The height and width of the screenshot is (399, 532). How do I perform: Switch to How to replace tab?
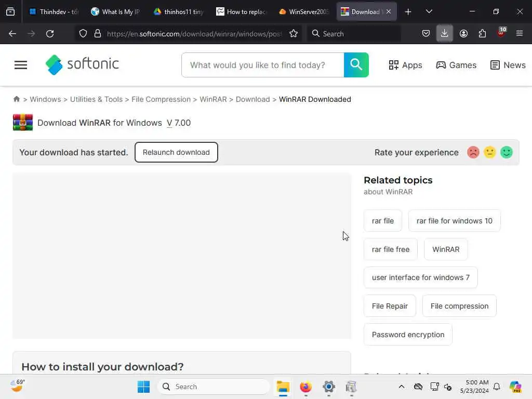tap(241, 12)
